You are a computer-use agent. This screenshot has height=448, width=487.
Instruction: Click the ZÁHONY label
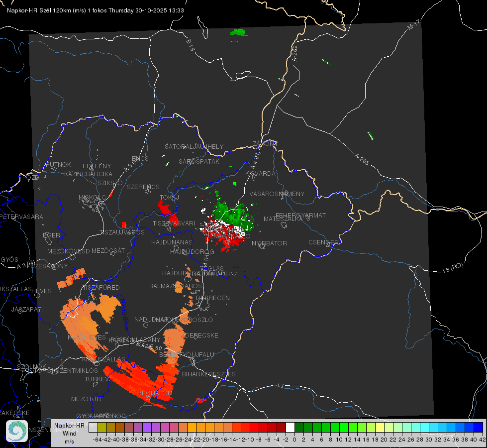(265, 144)
